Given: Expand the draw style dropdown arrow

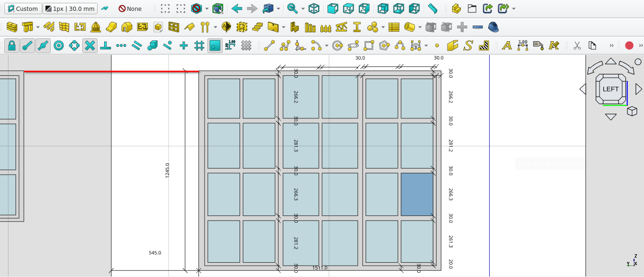Looking at the screenshot, I should tap(207, 9).
